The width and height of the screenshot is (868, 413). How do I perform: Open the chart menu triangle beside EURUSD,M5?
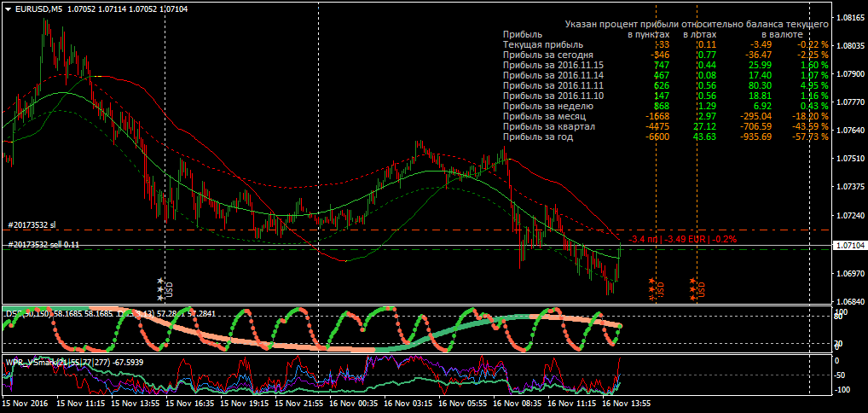tap(8, 9)
